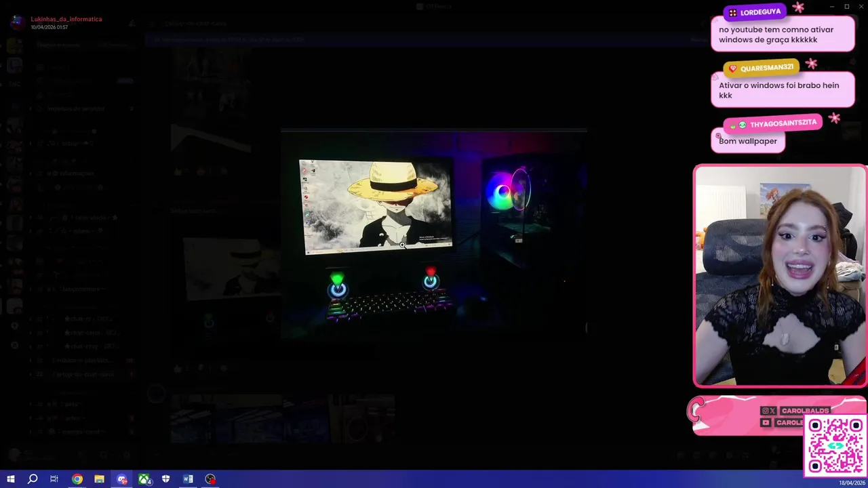Viewport: 868px width, 488px height.
Task: Open Microsoft Word from the taskbar
Action: 188,479
